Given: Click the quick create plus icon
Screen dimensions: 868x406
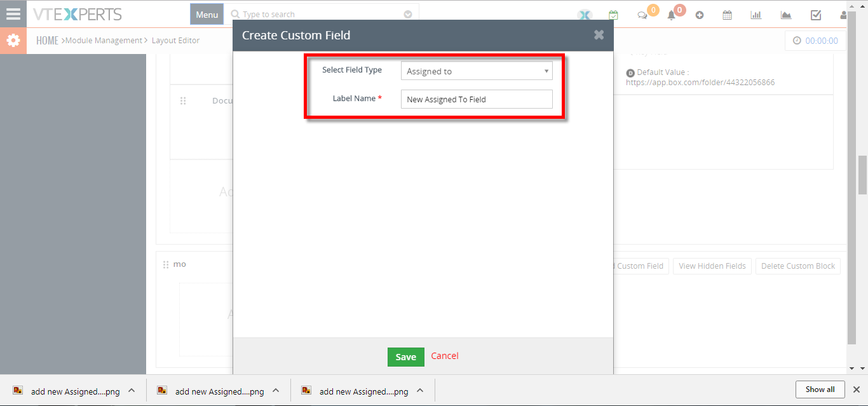Looking at the screenshot, I should [700, 15].
